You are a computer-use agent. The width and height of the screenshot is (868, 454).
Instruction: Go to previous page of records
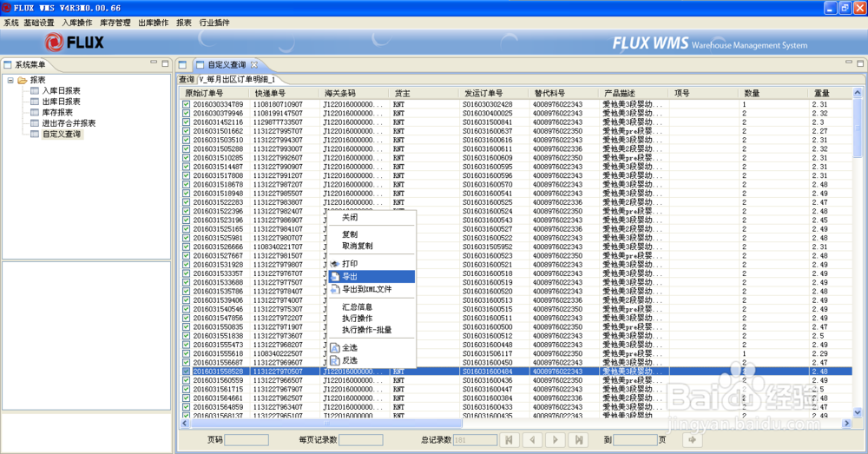[533, 440]
